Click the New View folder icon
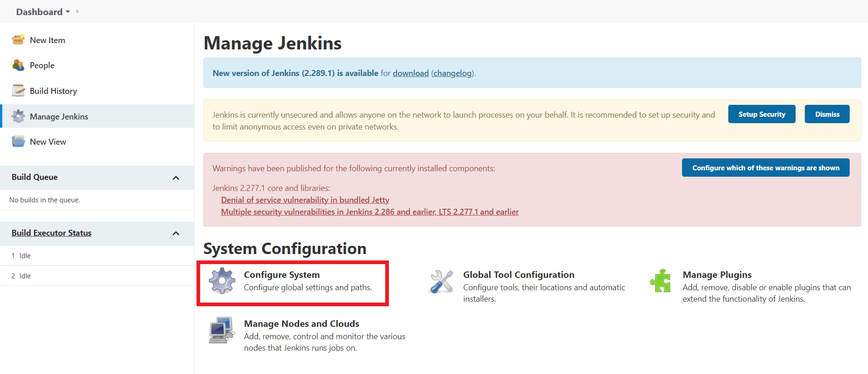 (18, 141)
